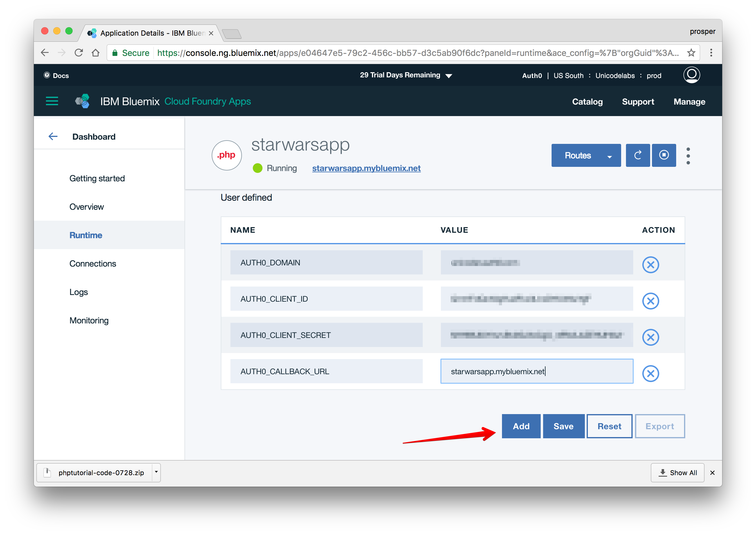
Task: Open Docs help link
Action: tap(56, 76)
